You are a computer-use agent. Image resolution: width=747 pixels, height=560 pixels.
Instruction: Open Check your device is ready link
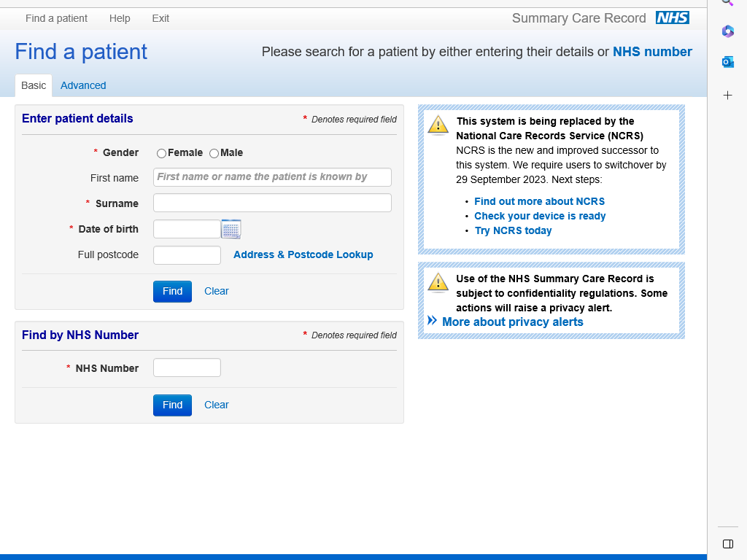click(x=540, y=216)
